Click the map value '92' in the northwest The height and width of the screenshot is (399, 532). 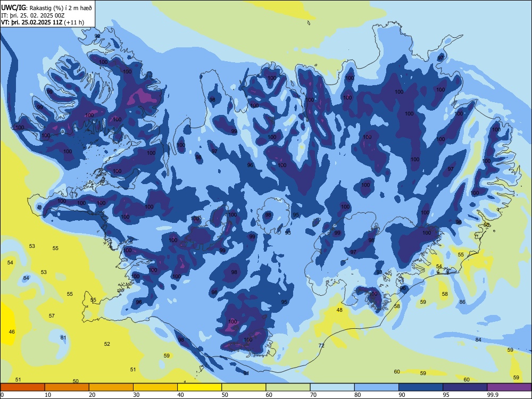97,36
